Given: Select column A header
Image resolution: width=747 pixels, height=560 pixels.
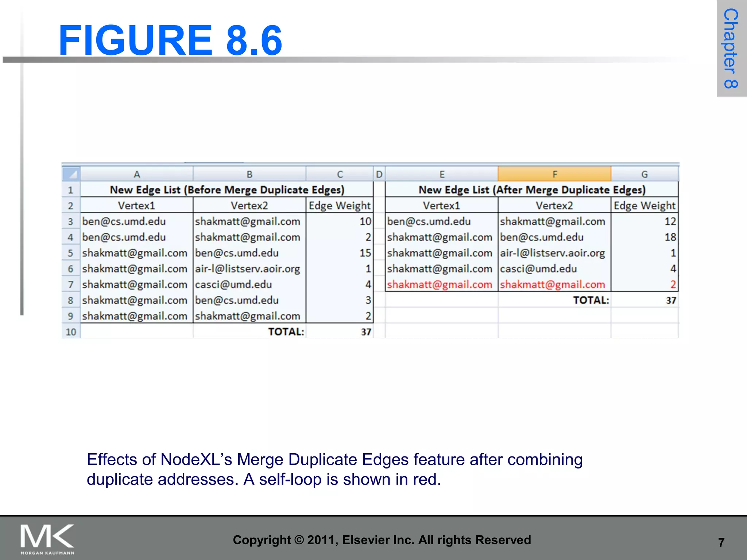Looking at the screenshot, I should coord(137,174).
